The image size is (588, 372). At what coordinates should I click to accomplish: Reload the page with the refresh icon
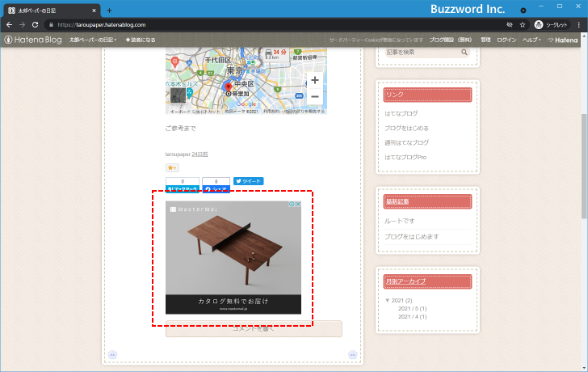tap(36, 25)
